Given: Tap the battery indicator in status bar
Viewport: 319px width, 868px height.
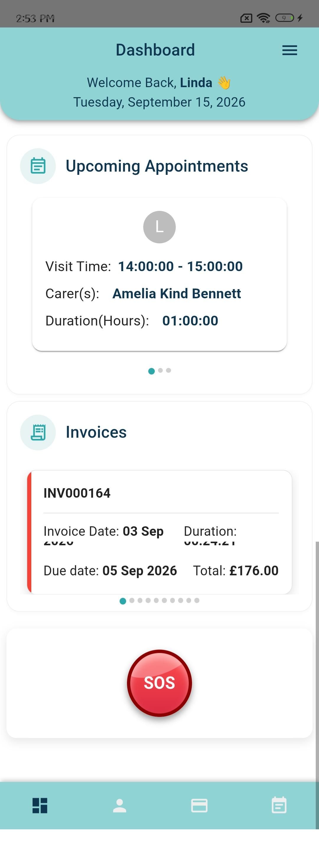Looking at the screenshot, I should tap(285, 18).
